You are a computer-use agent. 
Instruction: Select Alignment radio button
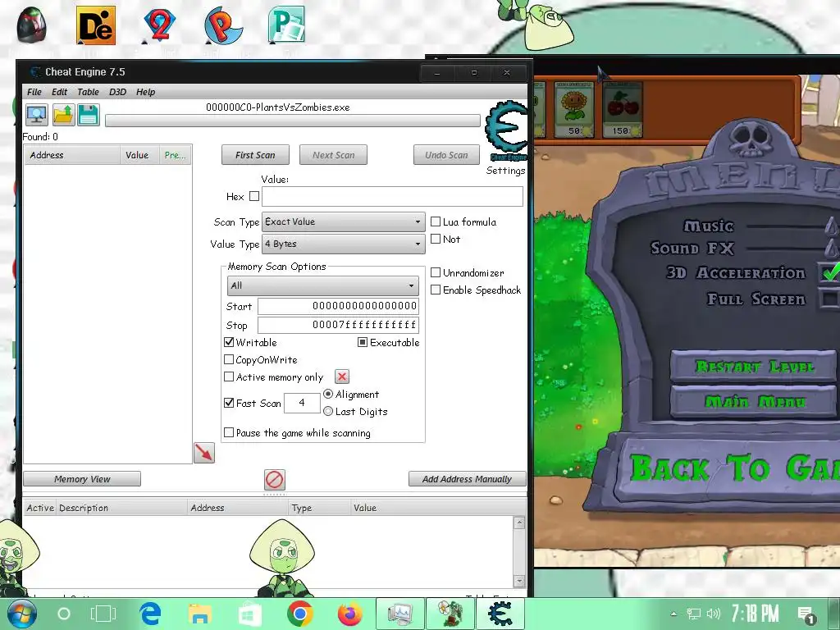tap(328, 394)
